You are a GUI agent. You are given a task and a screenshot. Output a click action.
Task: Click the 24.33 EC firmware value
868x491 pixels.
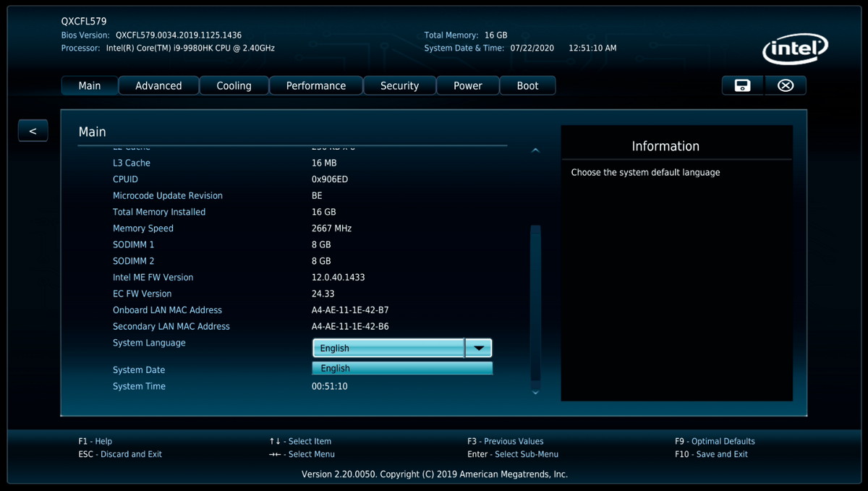(323, 294)
